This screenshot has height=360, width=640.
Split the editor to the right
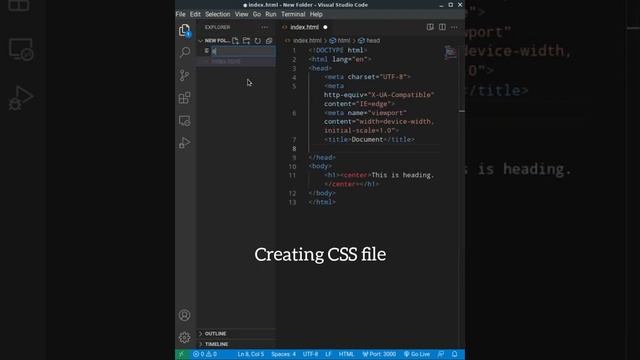pyautogui.click(x=442, y=27)
